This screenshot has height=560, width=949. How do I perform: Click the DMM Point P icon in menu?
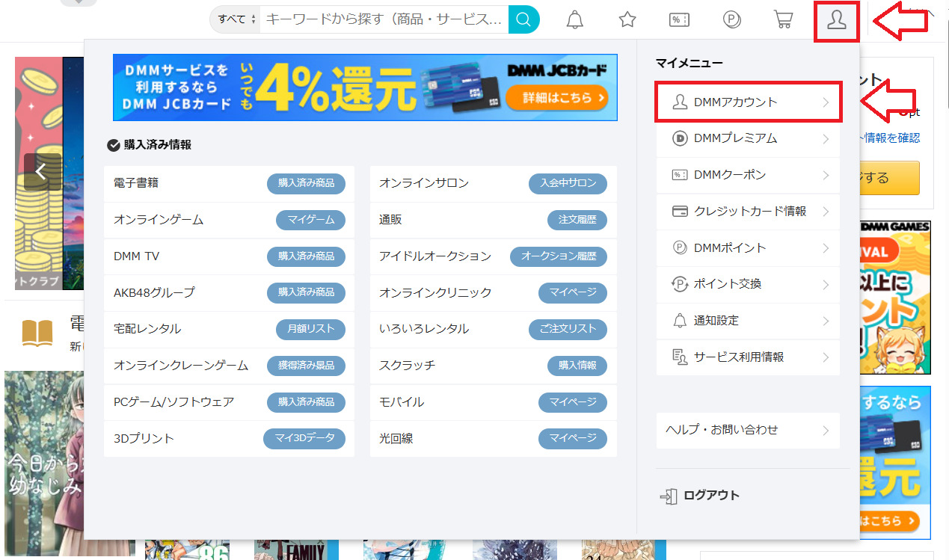click(680, 247)
